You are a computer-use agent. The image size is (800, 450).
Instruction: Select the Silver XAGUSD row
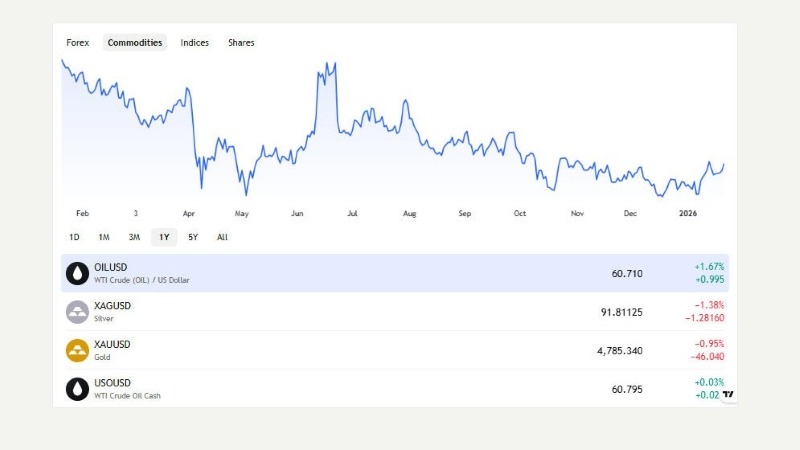tap(395, 312)
